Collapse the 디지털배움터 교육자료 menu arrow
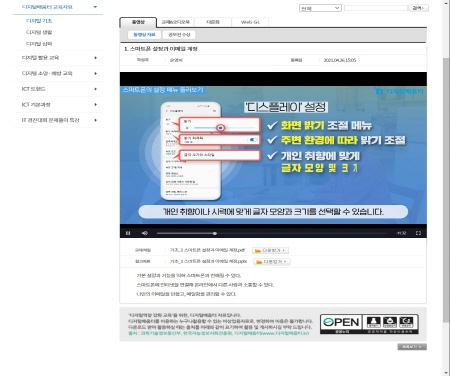The width and height of the screenshot is (450, 376). tap(95, 7)
